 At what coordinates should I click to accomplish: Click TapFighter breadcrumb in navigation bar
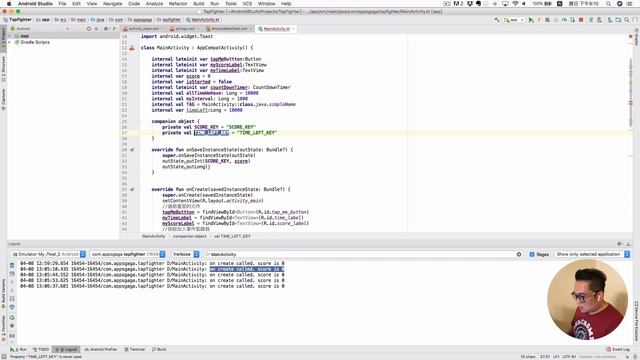[17, 20]
